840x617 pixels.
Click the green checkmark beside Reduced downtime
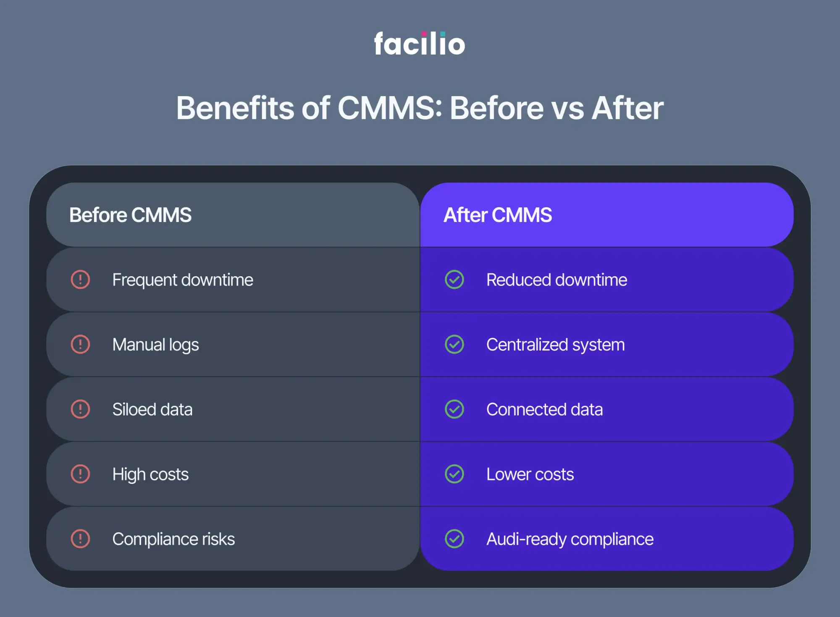click(454, 280)
